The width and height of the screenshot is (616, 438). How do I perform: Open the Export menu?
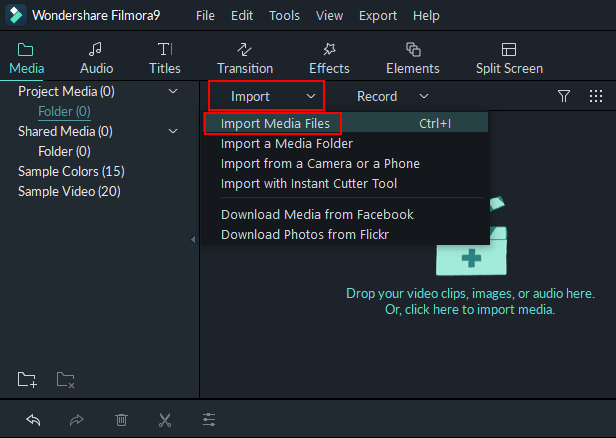378,16
